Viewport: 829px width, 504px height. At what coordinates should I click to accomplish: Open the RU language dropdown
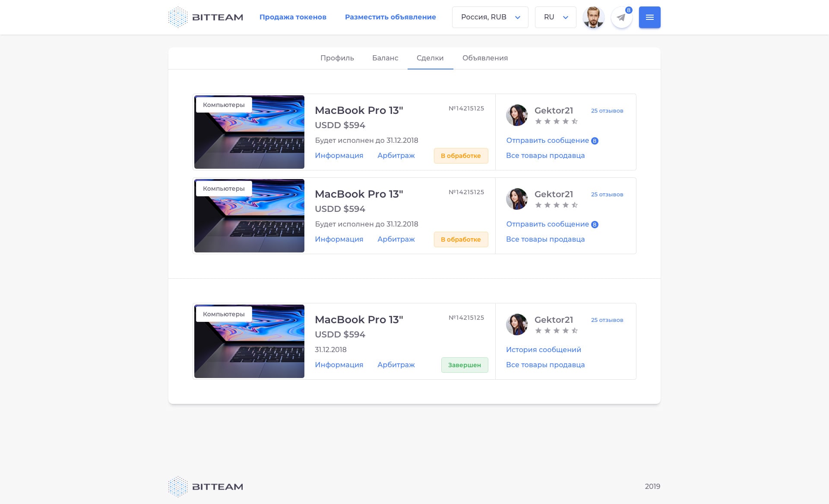[x=555, y=17]
